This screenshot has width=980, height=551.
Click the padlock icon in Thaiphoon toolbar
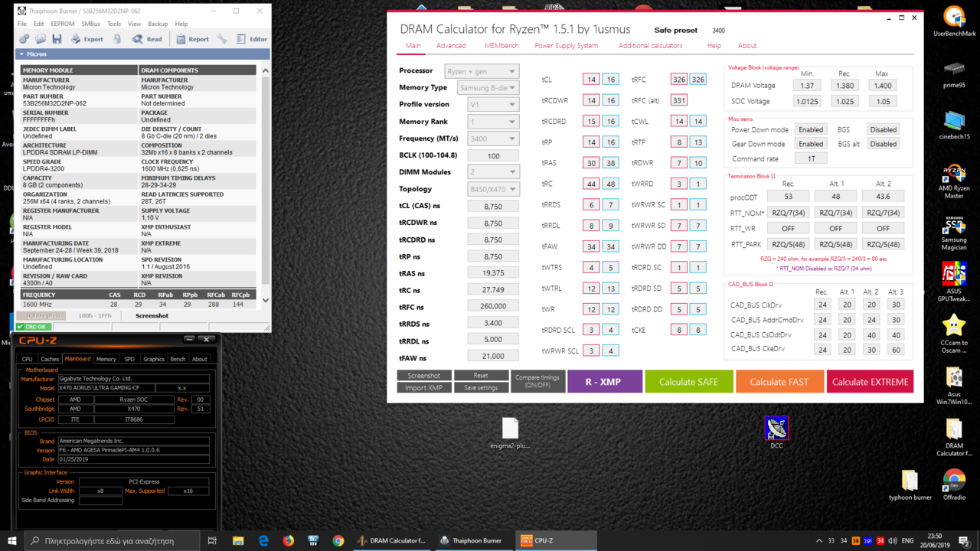point(117,39)
